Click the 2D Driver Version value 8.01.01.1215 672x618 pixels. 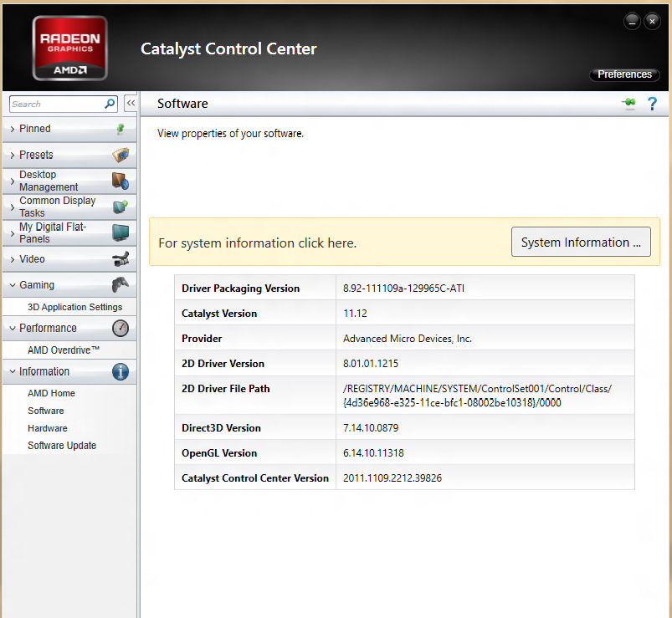pyautogui.click(x=370, y=364)
